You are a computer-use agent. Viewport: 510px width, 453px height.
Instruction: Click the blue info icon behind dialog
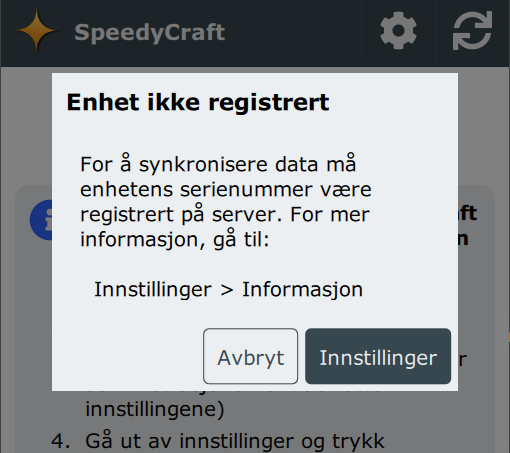click(x=41, y=220)
